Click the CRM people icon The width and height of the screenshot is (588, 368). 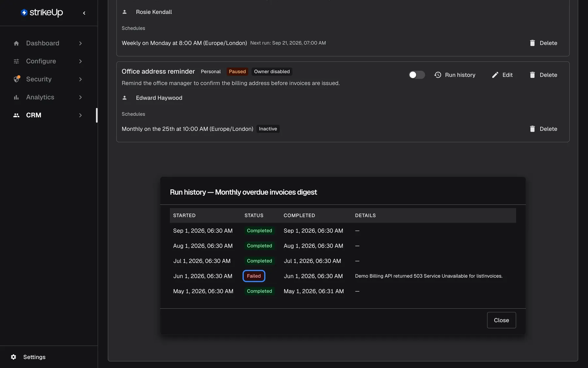tap(16, 115)
